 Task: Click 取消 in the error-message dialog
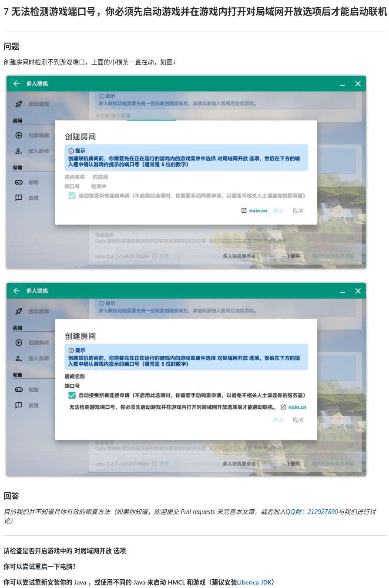click(298, 420)
